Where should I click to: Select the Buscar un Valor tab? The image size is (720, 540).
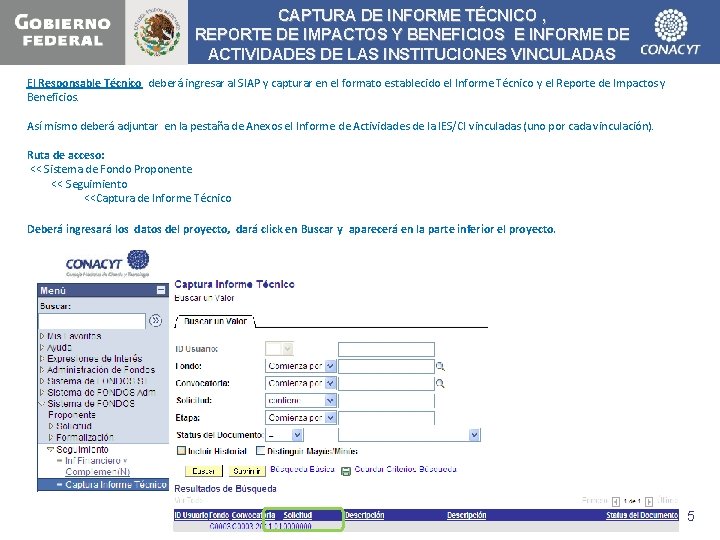(x=215, y=321)
